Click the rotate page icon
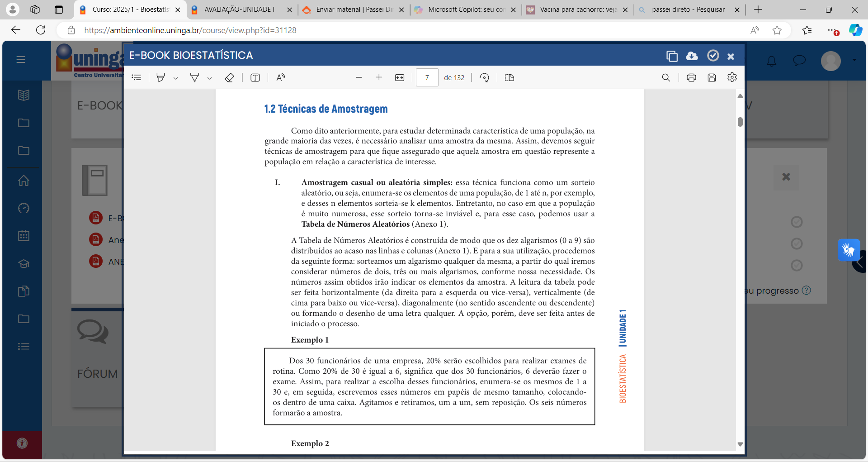Screen dimensions: 868x462 484,78
